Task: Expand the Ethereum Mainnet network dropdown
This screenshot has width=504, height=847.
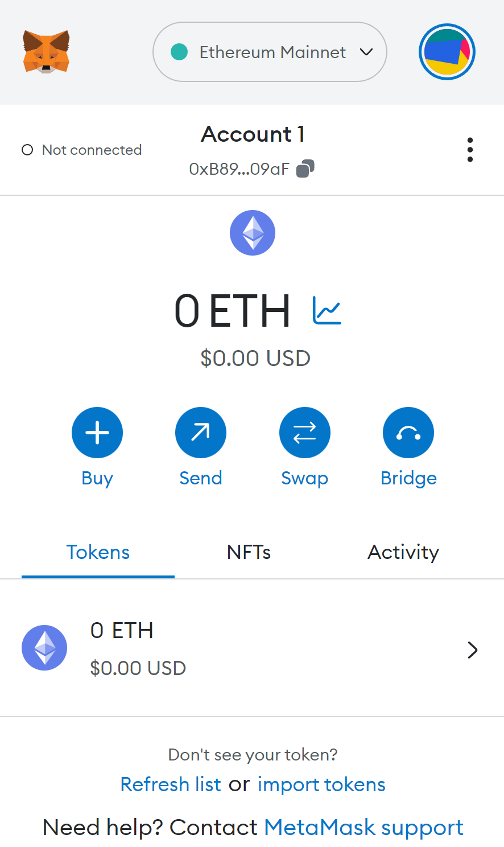Action: pyautogui.click(x=270, y=52)
